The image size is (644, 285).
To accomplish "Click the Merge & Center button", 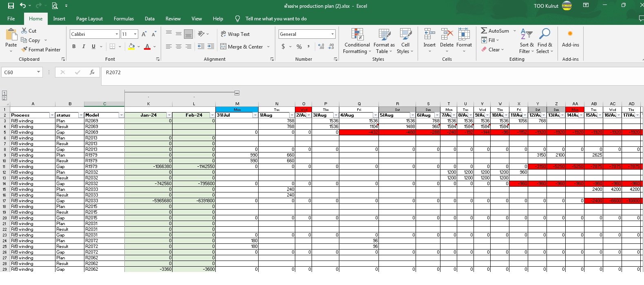I will pos(242,47).
